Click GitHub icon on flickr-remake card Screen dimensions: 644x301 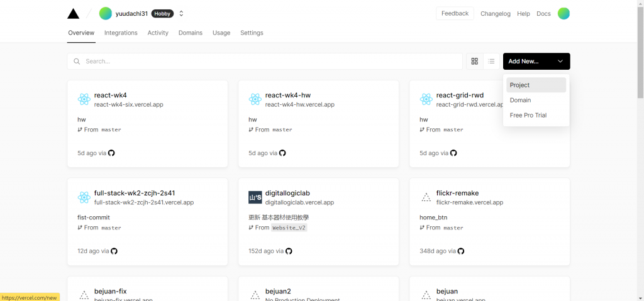(461, 251)
